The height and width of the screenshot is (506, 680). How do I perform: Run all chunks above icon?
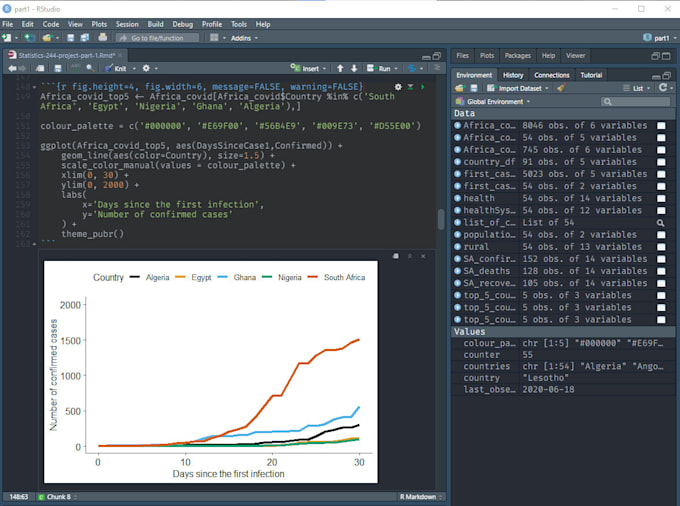coord(410,87)
